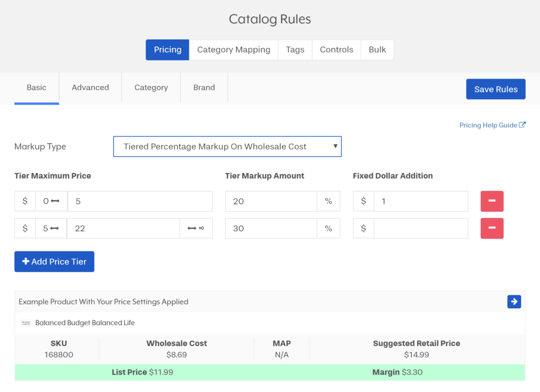This screenshot has height=392, width=540.
Task: Add a new price tier
Action: coord(54,261)
